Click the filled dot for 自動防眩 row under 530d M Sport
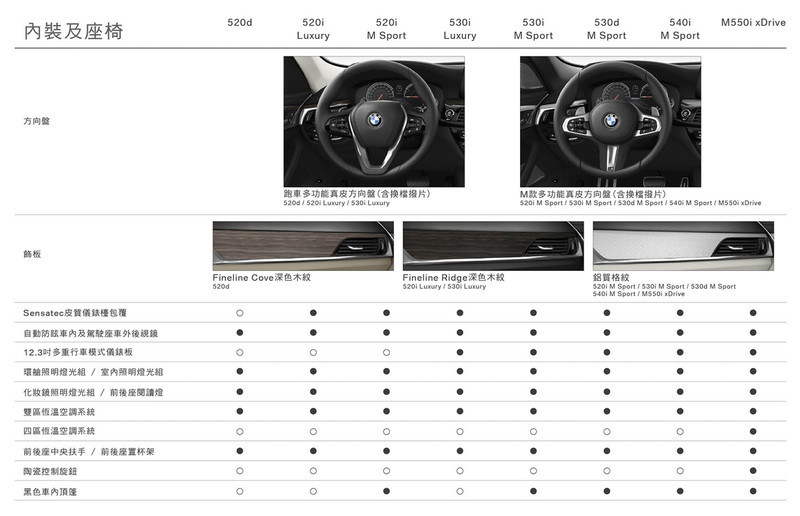 (607, 333)
